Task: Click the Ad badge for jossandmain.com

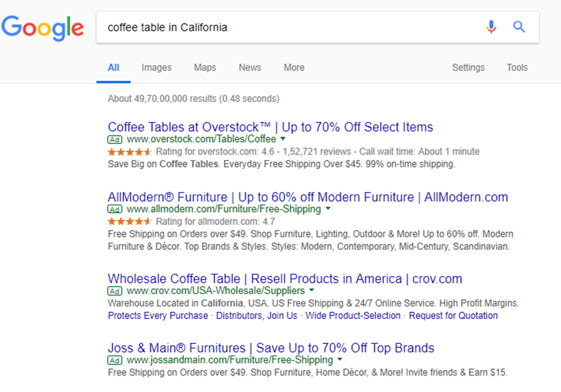Action: tap(115, 360)
